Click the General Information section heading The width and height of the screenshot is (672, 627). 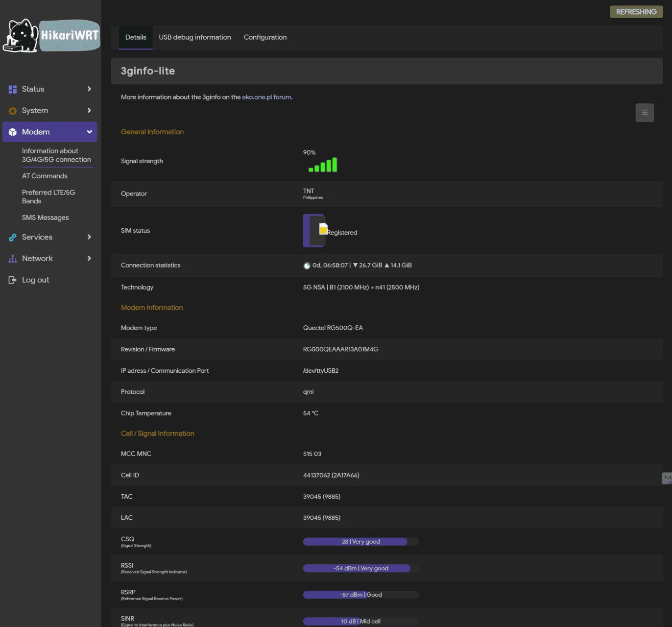[152, 132]
